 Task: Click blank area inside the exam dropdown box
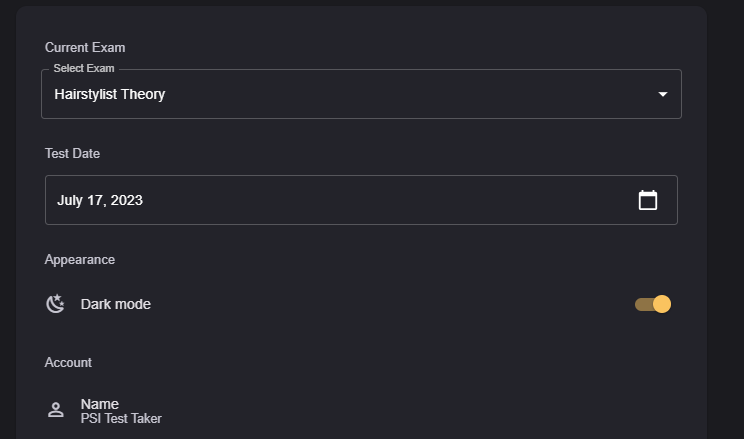(x=400, y=95)
